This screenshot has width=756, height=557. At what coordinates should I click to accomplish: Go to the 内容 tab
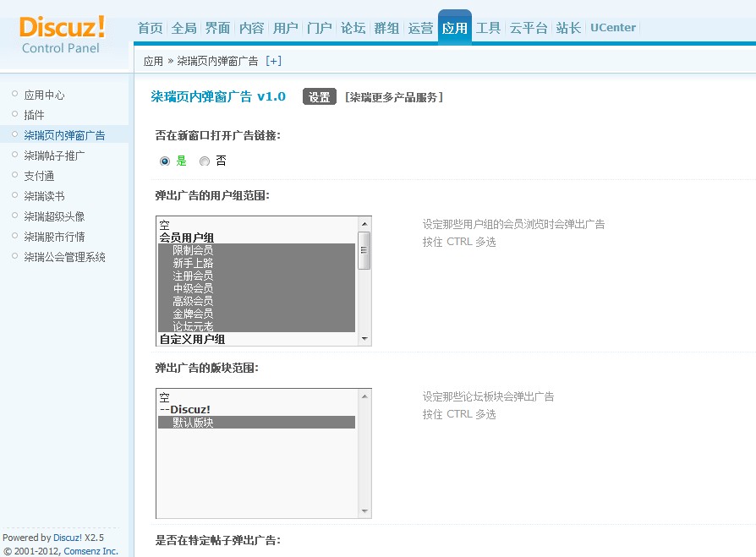point(252,28)
